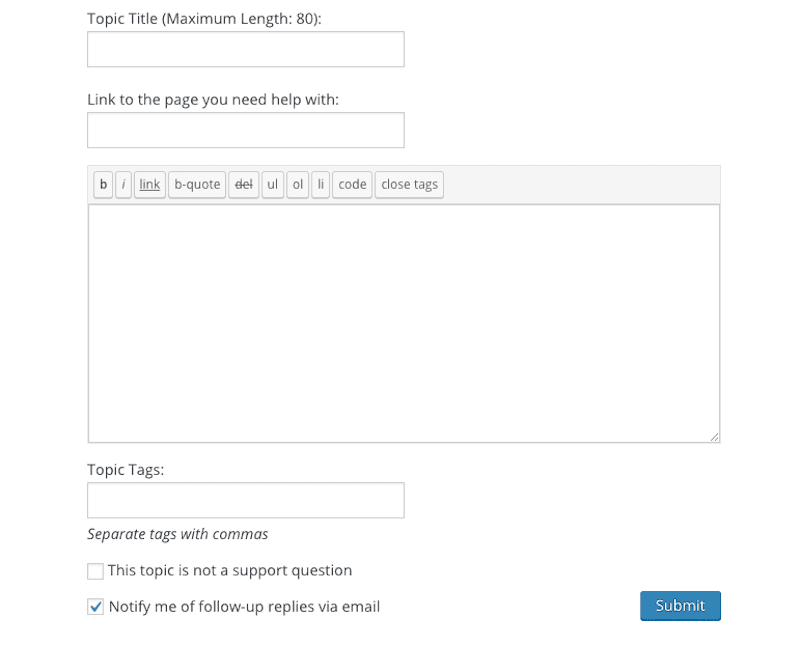Click 'This topic is not a support question' label
This screenshot has height=646, width=800.
[x=230, y=571]
